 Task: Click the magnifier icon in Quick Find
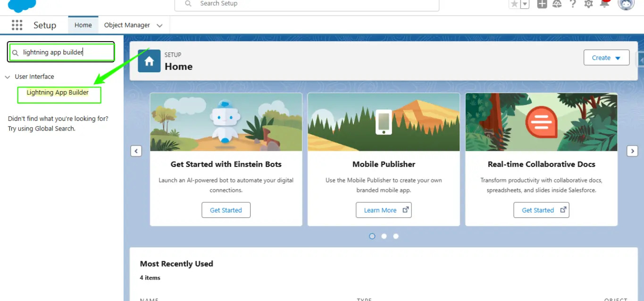coord(15,52)
